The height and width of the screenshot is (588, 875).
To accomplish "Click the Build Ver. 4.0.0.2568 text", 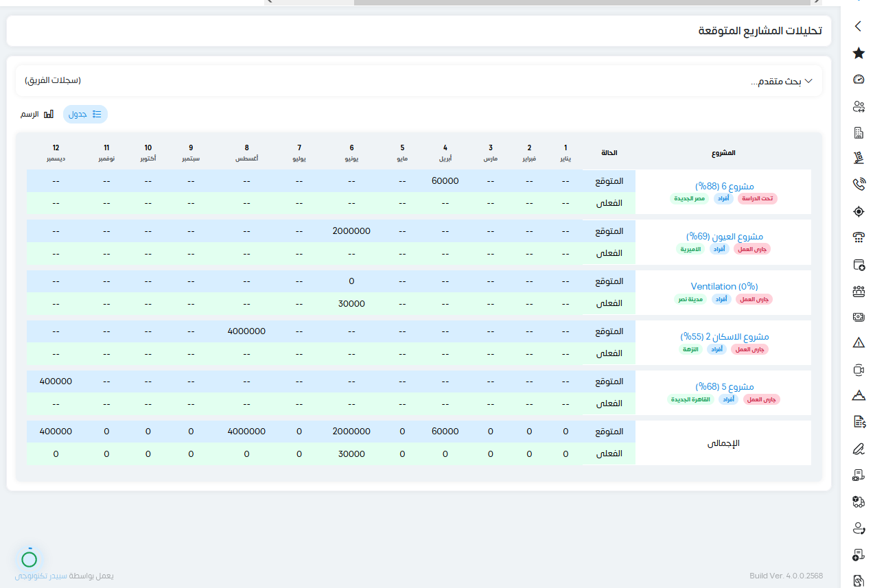I will pos(786,576).
